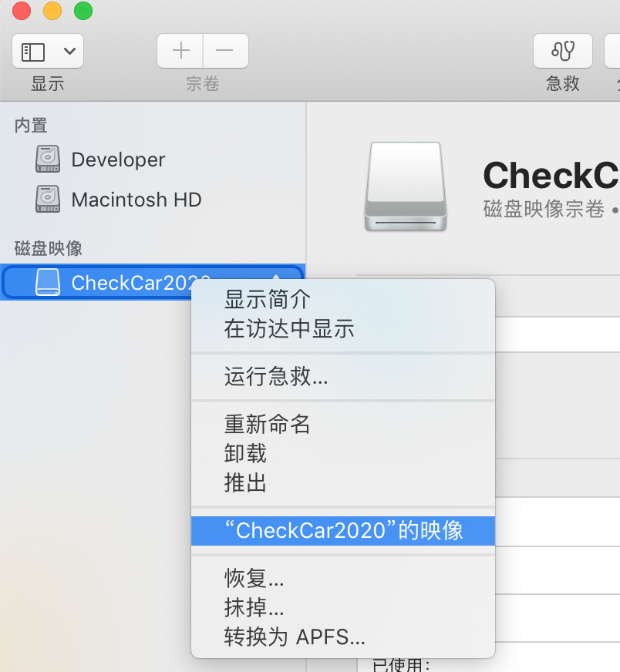Click the Developer row text in sidebar
The height and width of the screenshot is (672, 620).
pyautogui.click(x=118, y=160)
